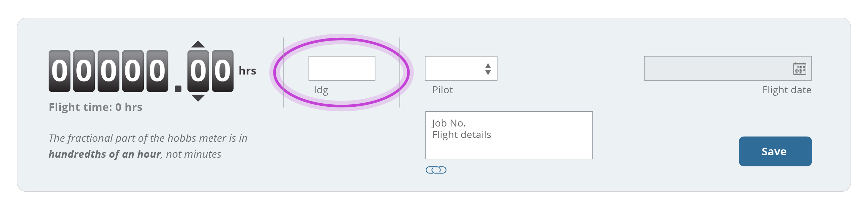Open the calendar icon for flight date
The width and height of the screenshot is (868, 209).
pos(799,68)
